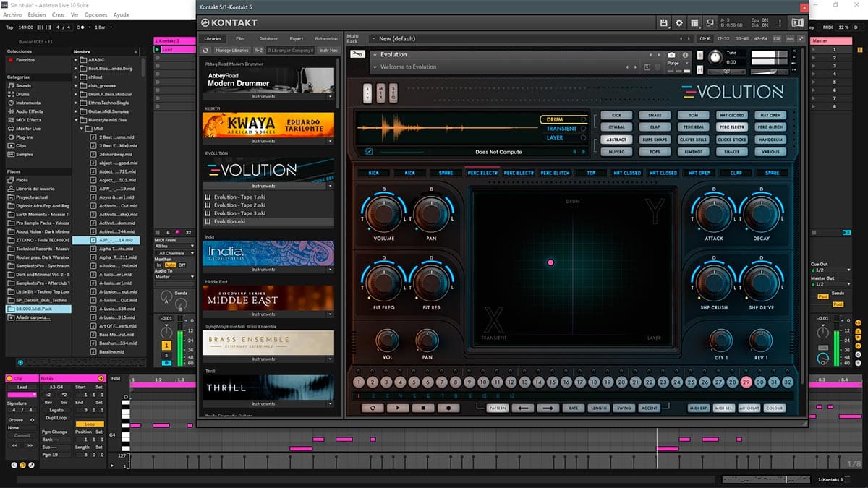Image resolution: width=868 pixels, height=488 pixels.
Task: Open the Audio To Master dropdown
Action: point(174,276)
